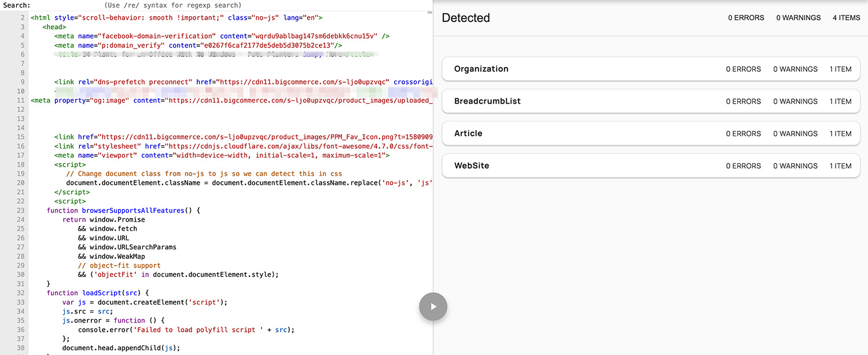Click "1 ITEM" in the Organization row
Image resolution: width=868 pixels, height=355 pixels.
[840, 69]
